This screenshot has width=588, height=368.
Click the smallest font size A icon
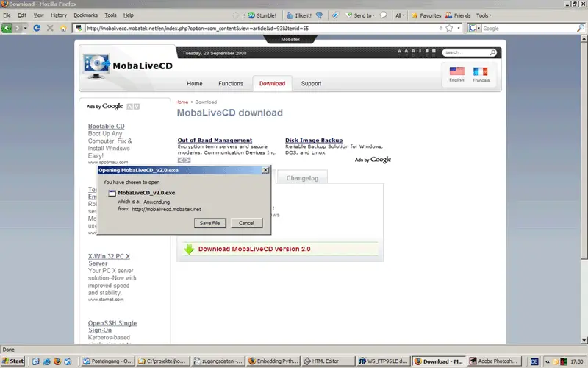point(399,52)
